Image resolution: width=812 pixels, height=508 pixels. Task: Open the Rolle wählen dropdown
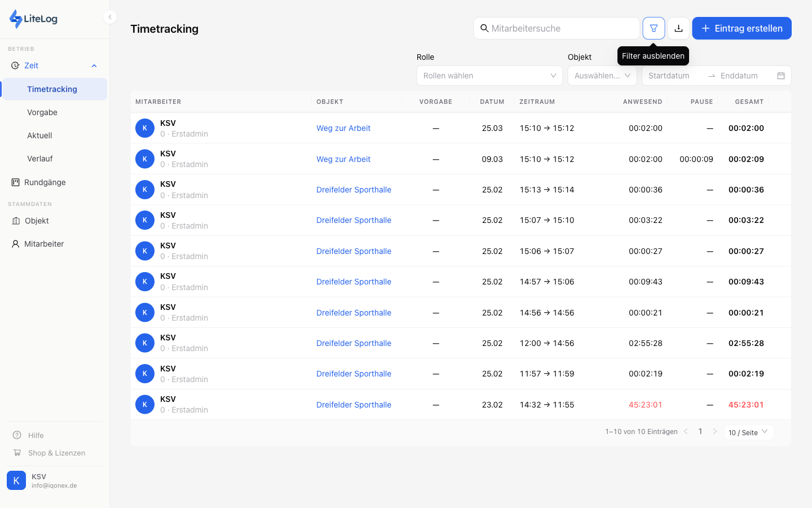(489, 76)
